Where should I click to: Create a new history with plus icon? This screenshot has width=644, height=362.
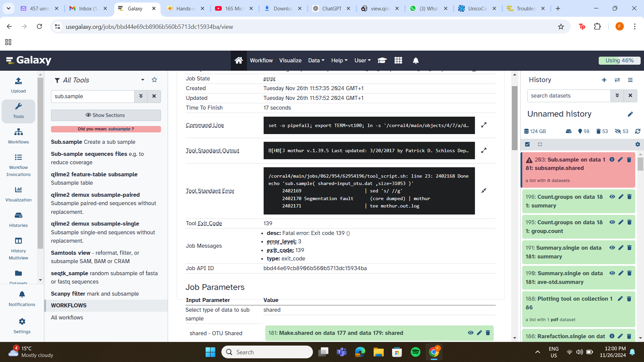coord(604,80)
